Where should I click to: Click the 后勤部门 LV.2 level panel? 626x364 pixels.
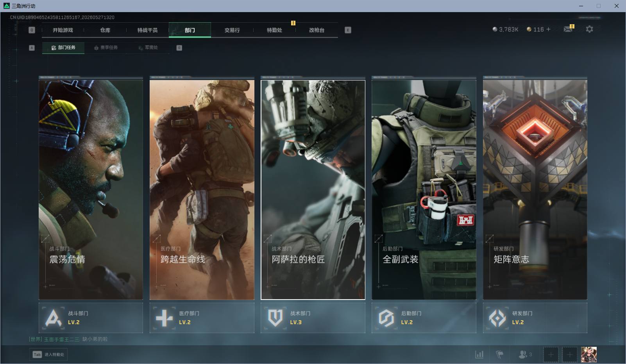(424, 318)
